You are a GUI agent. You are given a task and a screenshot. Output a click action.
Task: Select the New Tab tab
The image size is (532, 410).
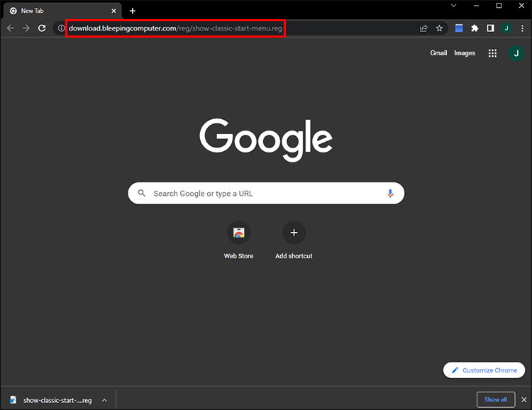coord(62,11)
